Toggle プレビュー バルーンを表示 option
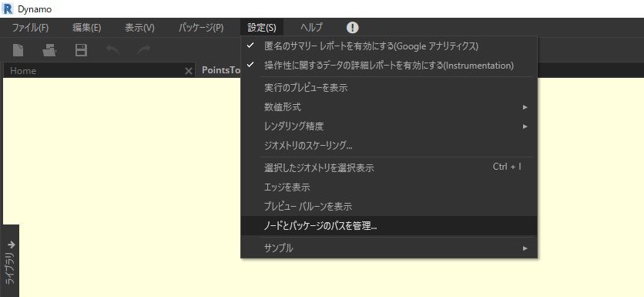 click(388, 207)
